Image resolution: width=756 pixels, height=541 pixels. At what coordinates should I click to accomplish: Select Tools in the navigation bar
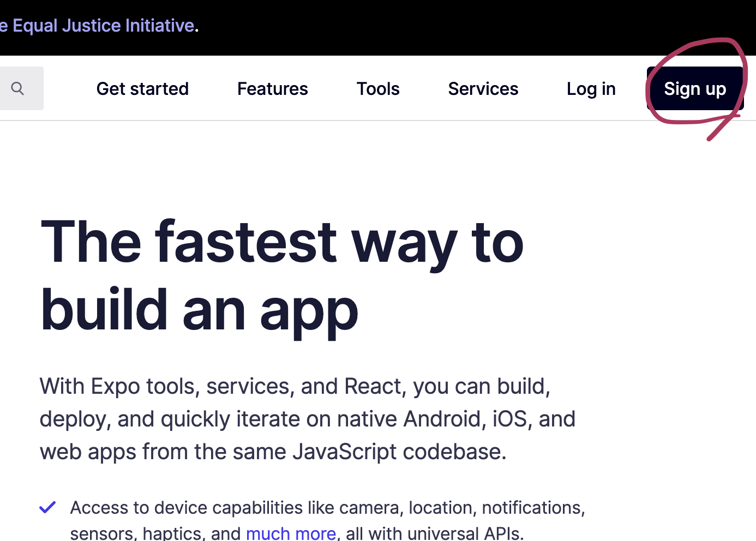click(377, 88)
